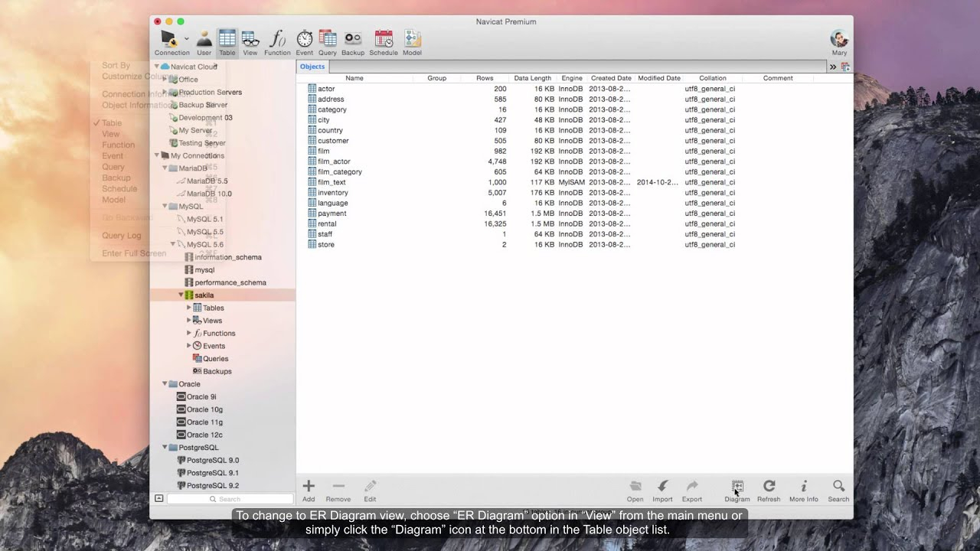Click the double-chevron overflow icon beside the Objects tab
This screenshot has height=551, width=980.
click(833, 67)
